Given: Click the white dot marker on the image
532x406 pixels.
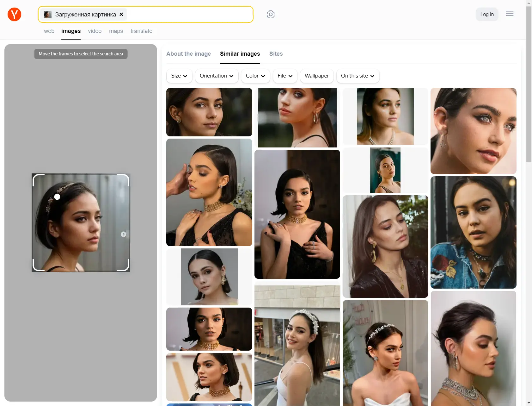Looking at the screenshot, I should [x=57, y=197].
